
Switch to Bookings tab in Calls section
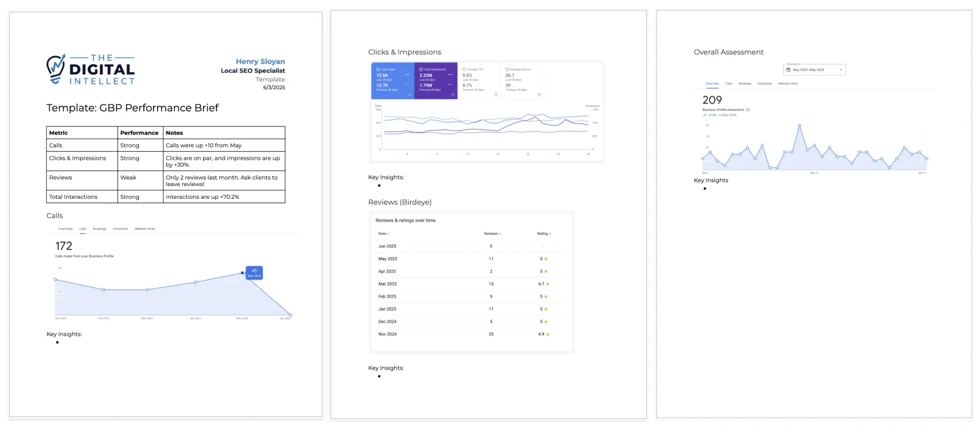click(99, 229)
